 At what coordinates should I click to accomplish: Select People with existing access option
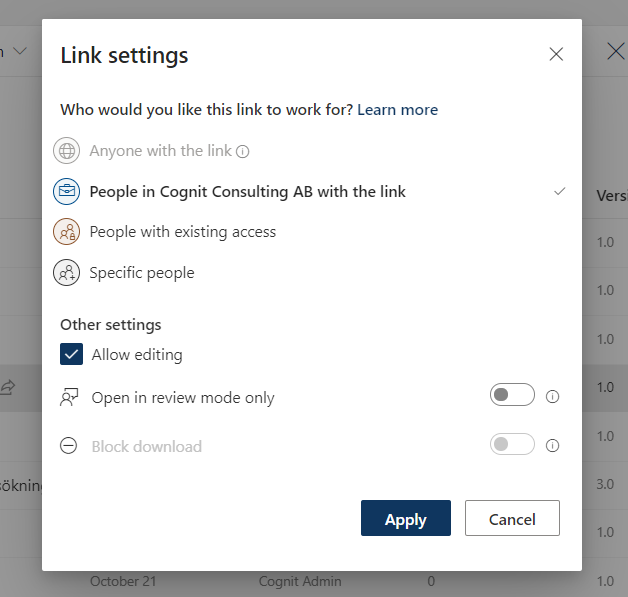(x=182, y=232)
